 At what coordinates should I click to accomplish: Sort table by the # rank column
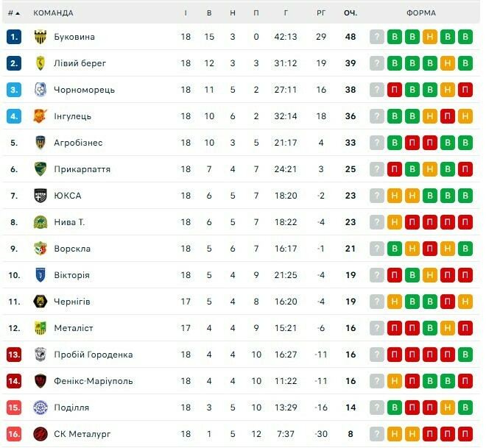[14, 13]
